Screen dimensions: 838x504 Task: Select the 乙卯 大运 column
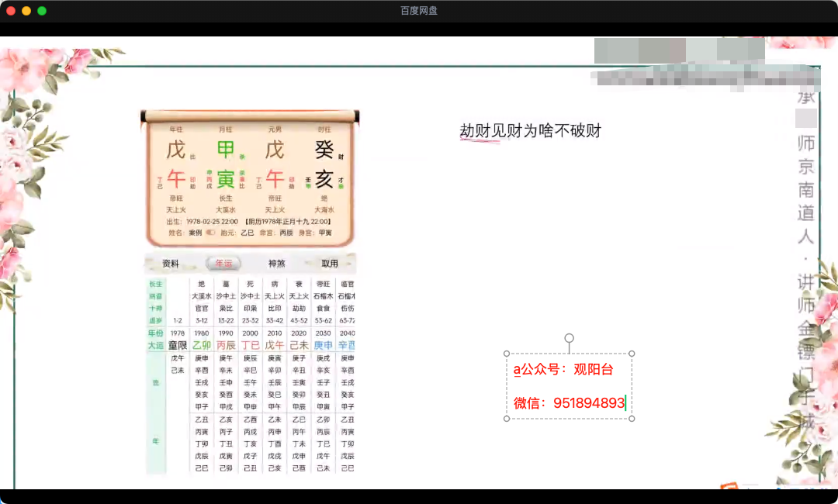pos(202,345)
